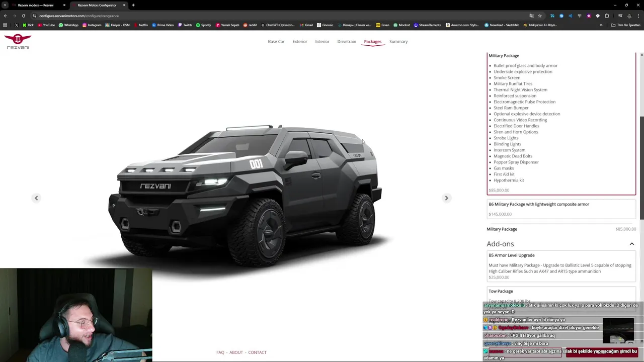
Task: Open the Disney+ bookmark
Action: [354, 25]
